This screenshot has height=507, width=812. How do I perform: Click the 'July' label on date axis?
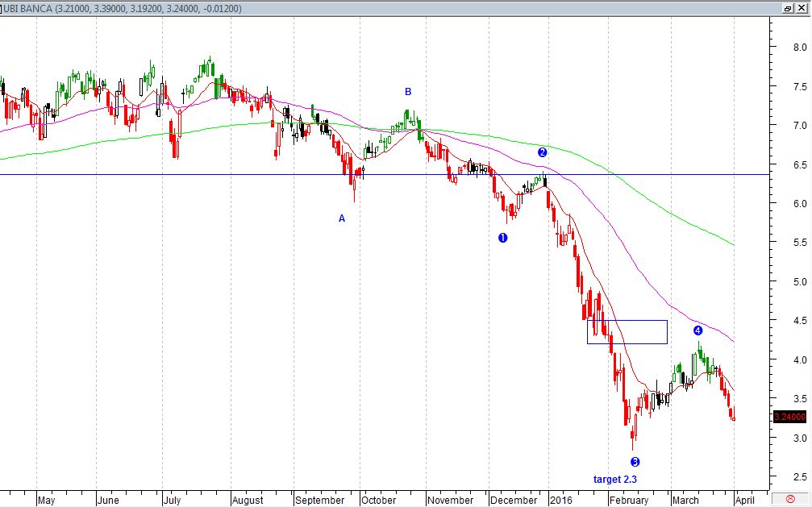coord(172,501)
